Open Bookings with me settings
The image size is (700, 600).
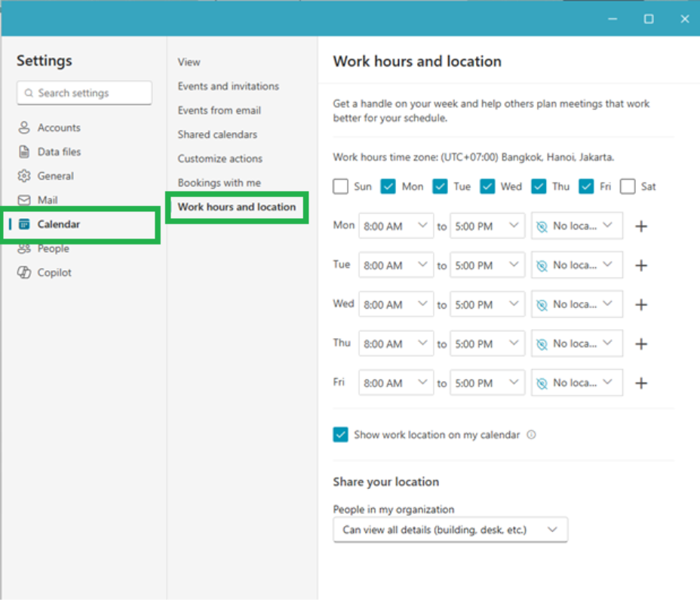coord(220,183)
